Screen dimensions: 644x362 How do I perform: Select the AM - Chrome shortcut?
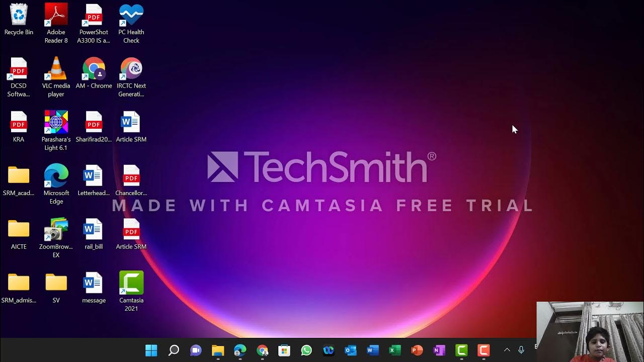(94, 73)
